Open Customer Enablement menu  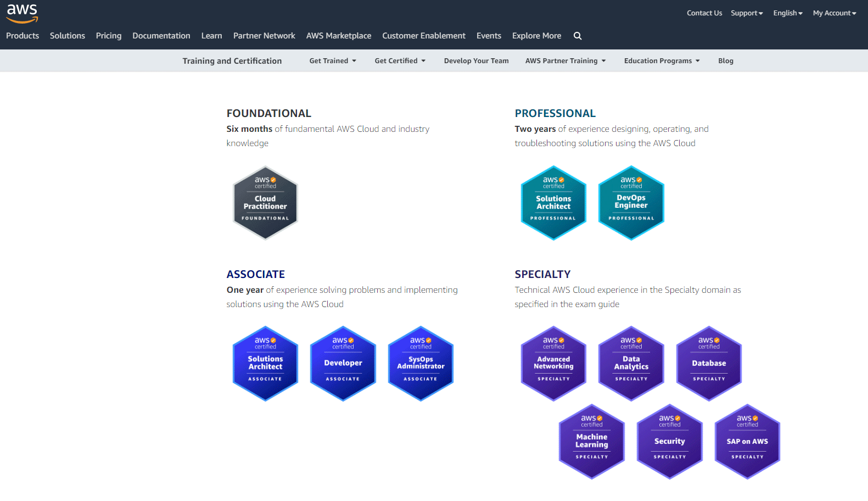point(424,36)
